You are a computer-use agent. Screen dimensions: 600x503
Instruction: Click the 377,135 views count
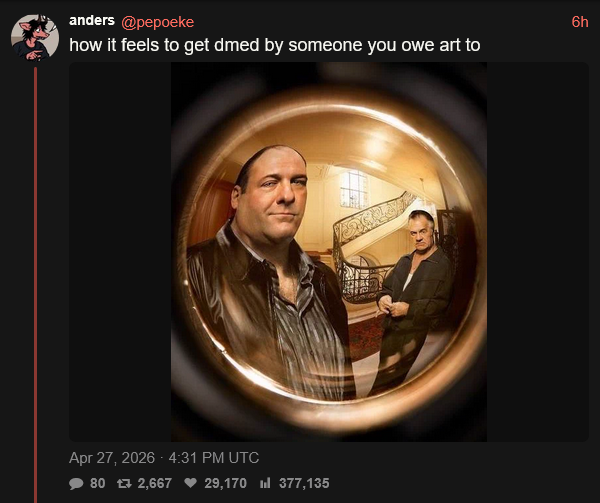304,483
